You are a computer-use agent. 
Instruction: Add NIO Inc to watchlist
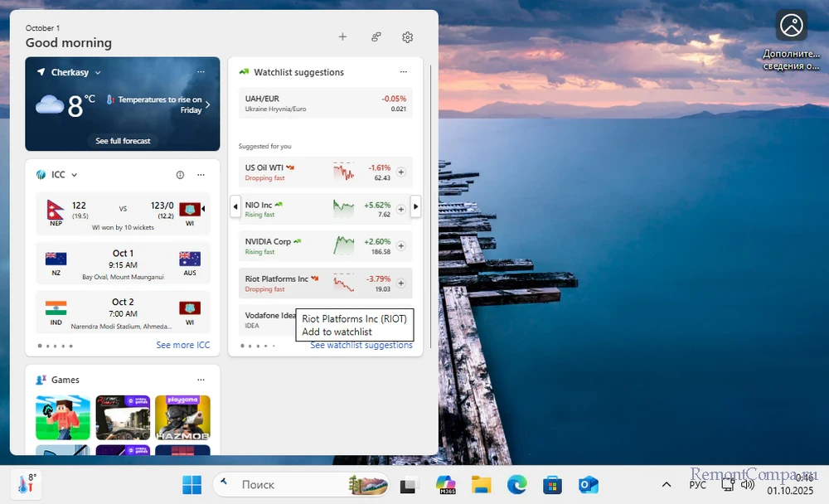click(x=401, y=210)
